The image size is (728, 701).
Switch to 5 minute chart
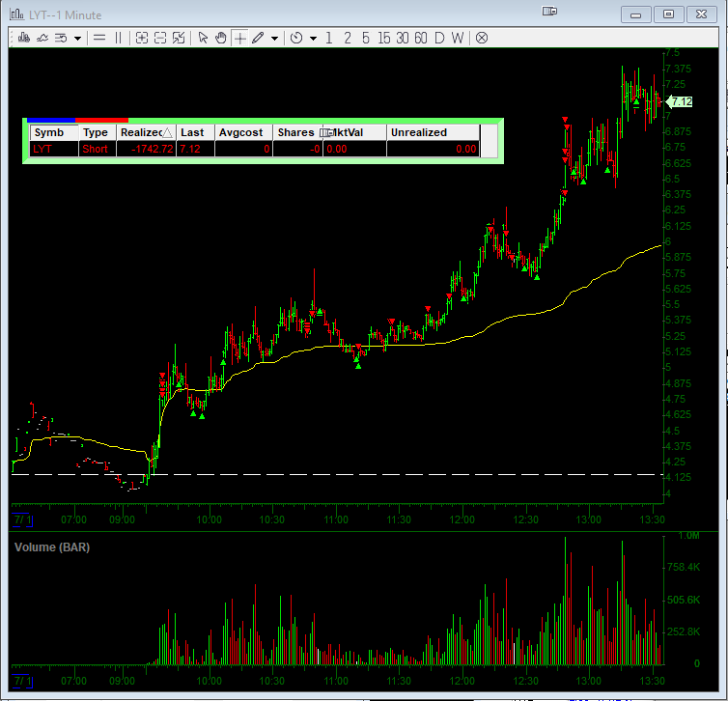366,38
